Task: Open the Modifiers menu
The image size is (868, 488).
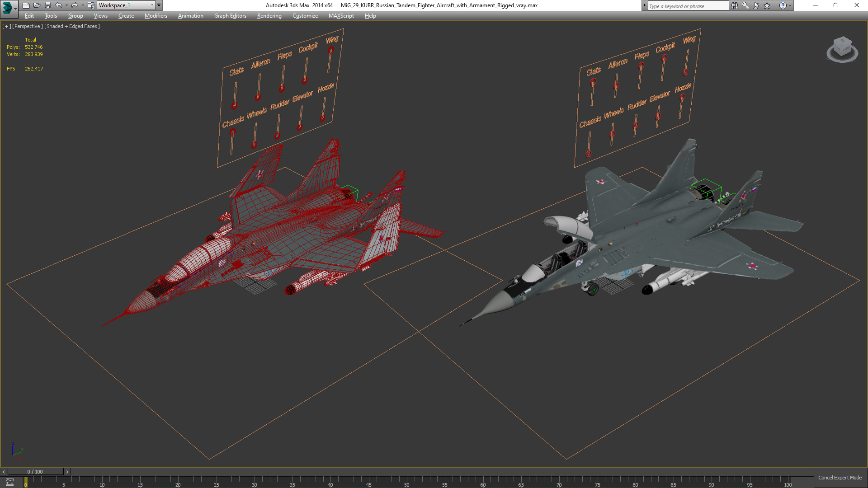Action: pos(156,16)
